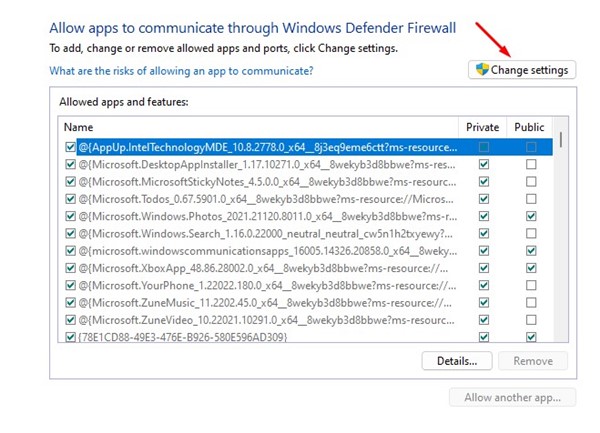Toggle Private checkbox for Microsoft.DesktopAppInstaller

tap(484, 164)
